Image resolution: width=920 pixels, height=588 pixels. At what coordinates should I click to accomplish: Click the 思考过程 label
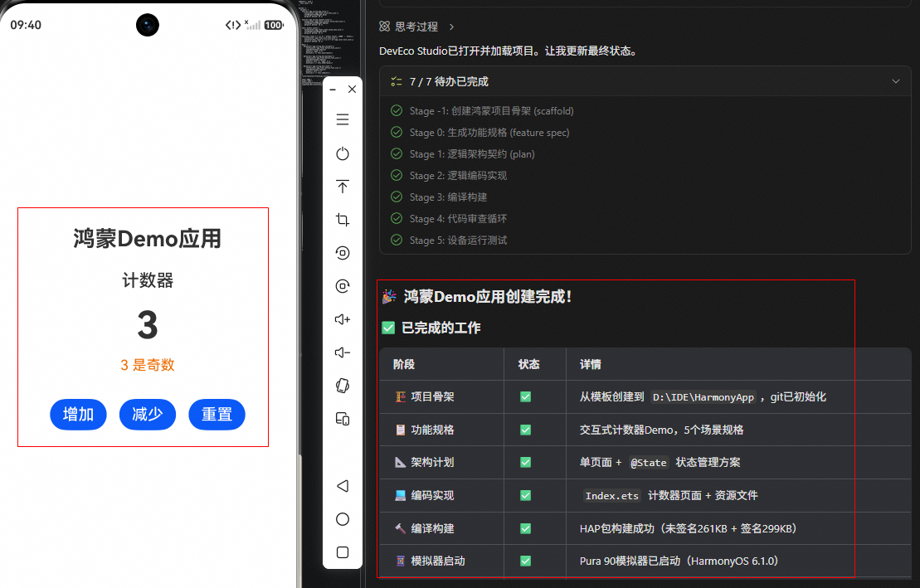click(x=416, y=27)
